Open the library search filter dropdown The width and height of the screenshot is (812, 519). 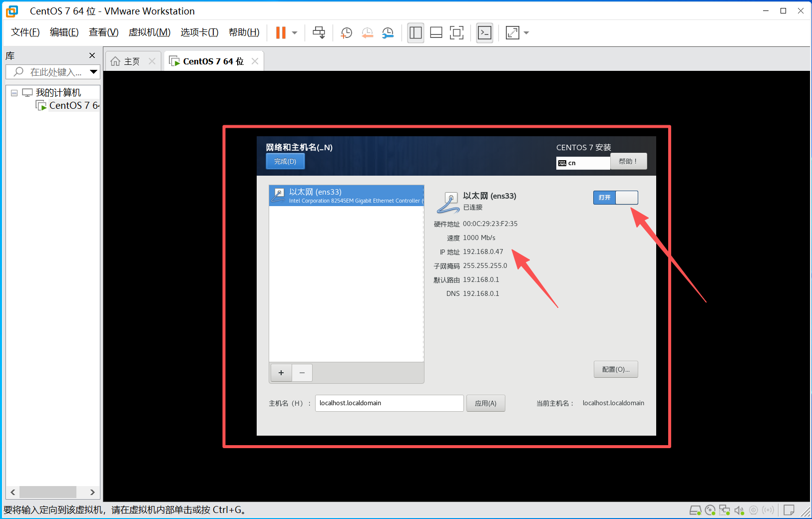click(x=93, y=72)
